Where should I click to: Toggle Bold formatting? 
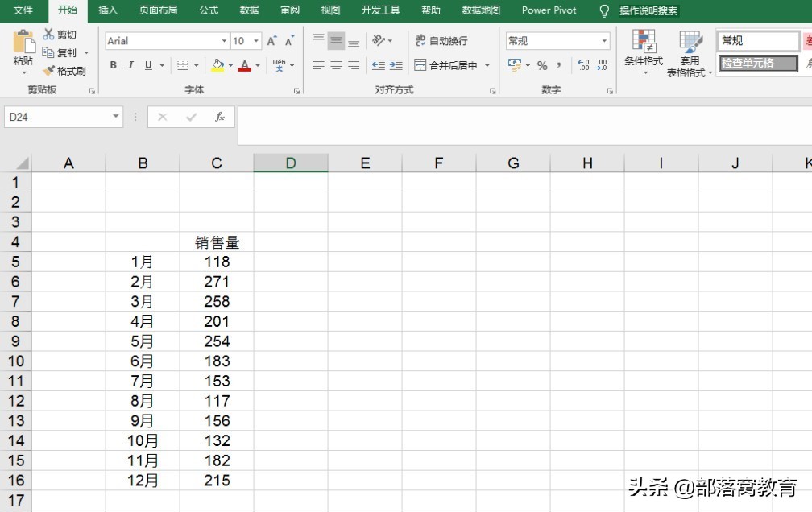(114, 65)
